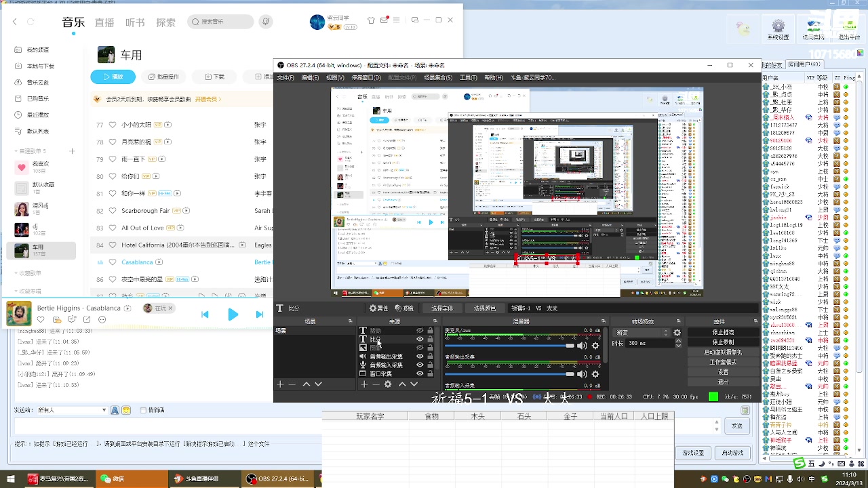The height and width of the screenshot is (488, 868).
Task: Show the first hidden text source in OBS
Action: click(x=420, y=331)
